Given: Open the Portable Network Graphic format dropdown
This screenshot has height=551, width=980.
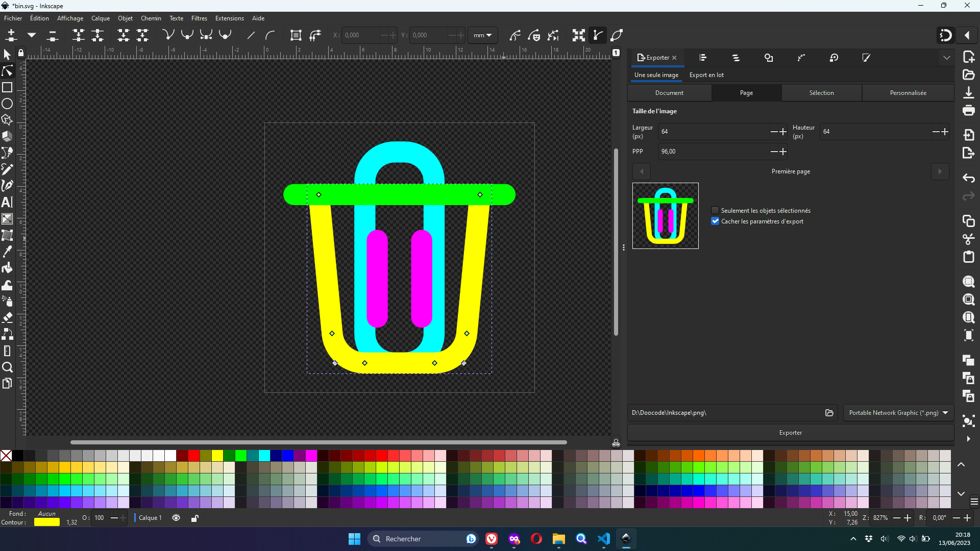Looking at the screenshot, I should (898, 413).
